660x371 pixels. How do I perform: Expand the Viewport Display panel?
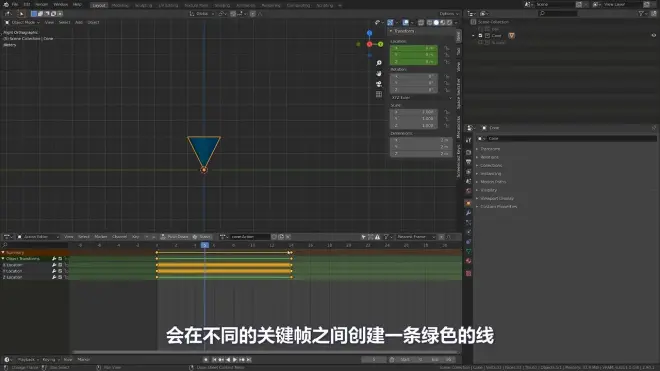coord(497,198)
